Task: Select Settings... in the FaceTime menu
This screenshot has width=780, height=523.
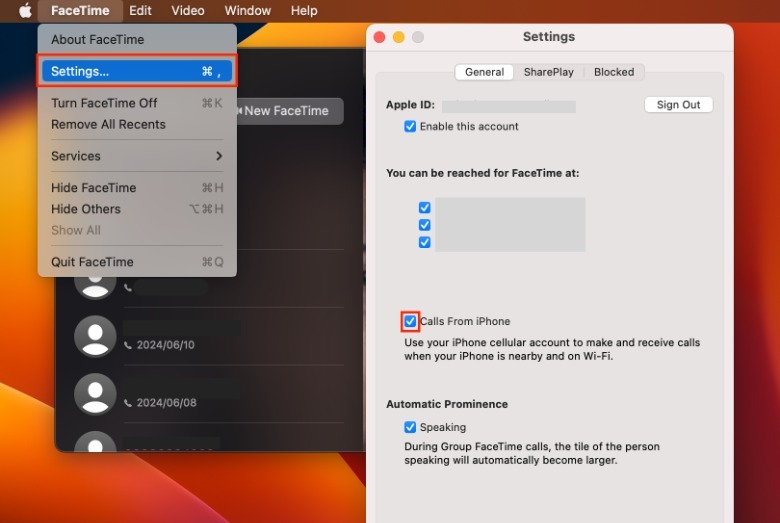Action: (x=137, y=71)
